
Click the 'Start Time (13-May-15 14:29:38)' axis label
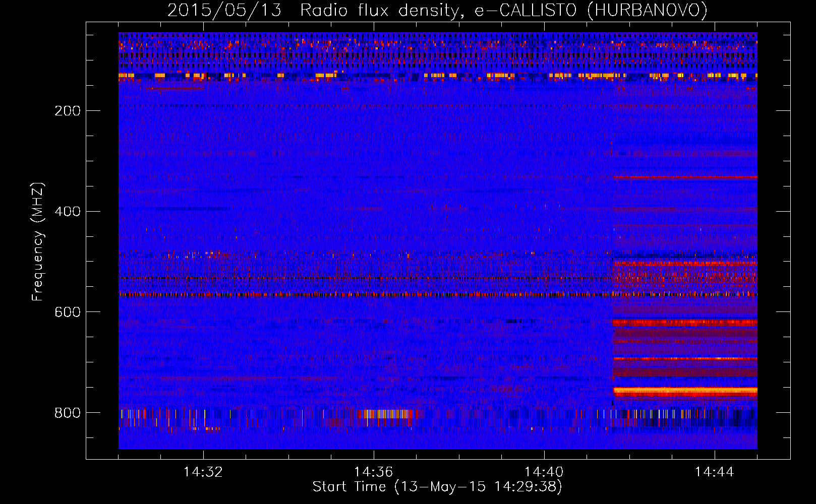(x=437, y=487)
